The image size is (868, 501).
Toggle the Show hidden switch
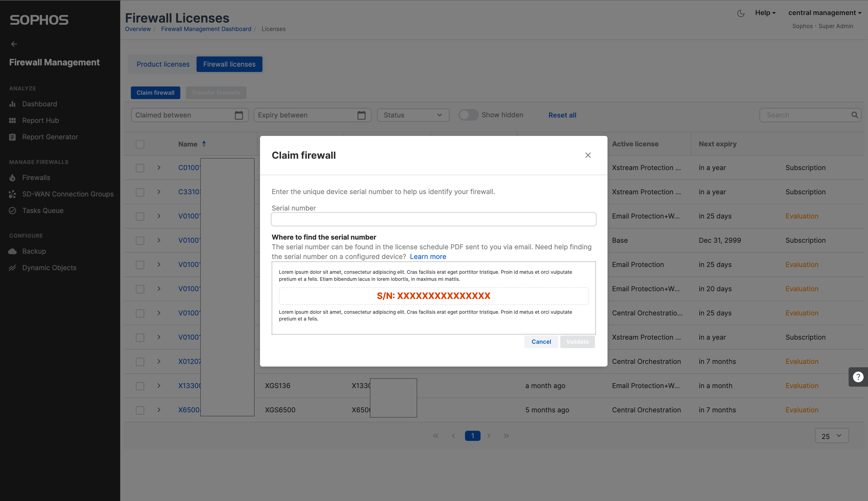468,115
